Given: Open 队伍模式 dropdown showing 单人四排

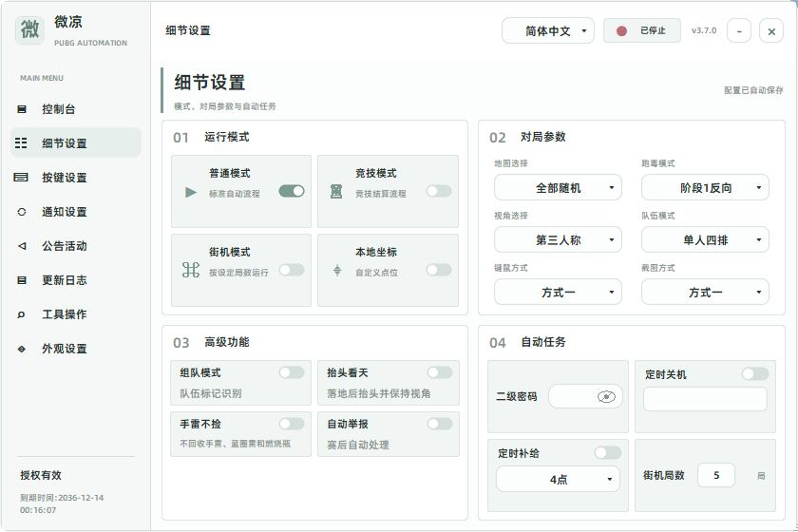Looking at the screenshot, I should (705, 239).
